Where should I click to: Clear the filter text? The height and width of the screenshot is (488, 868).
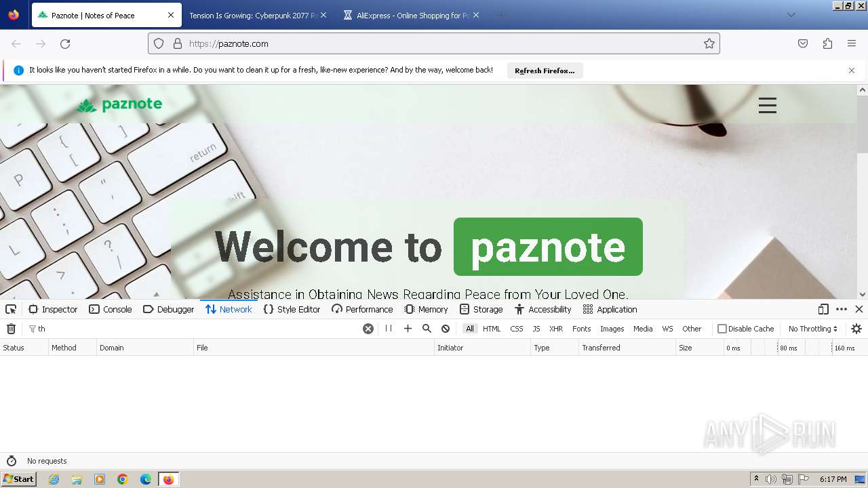(x=368, y=329)
